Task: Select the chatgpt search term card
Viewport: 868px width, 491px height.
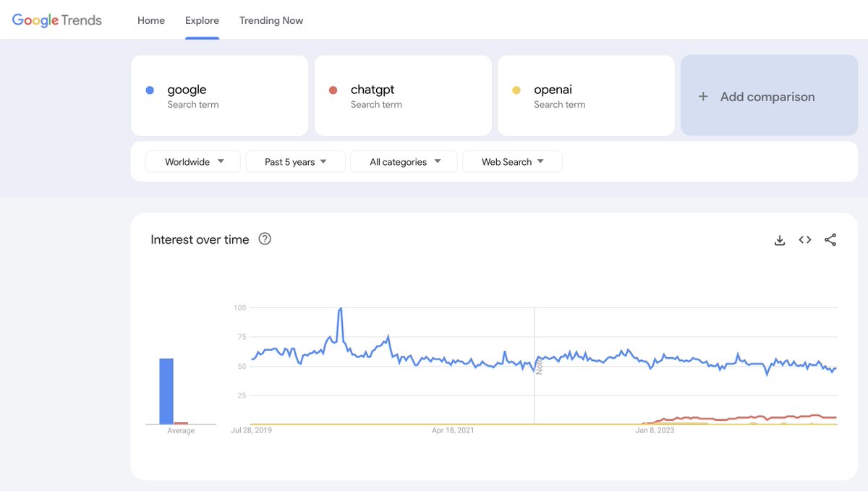Action: pos(402,95)
